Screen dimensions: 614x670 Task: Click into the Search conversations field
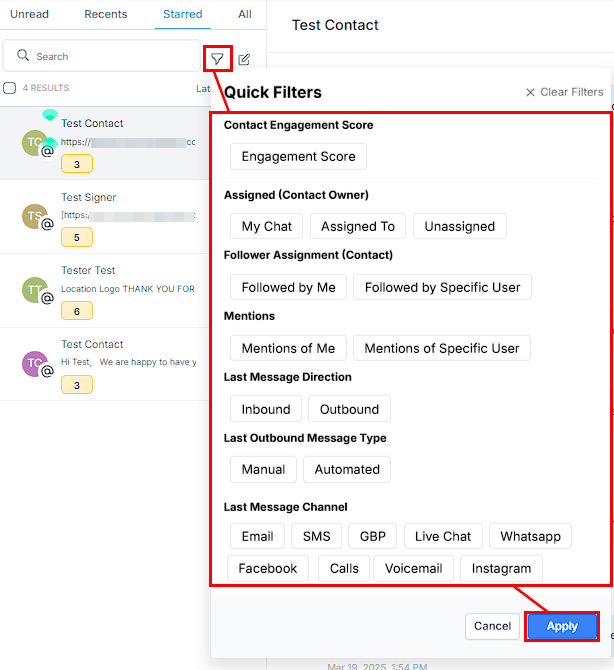pos(102,56)
